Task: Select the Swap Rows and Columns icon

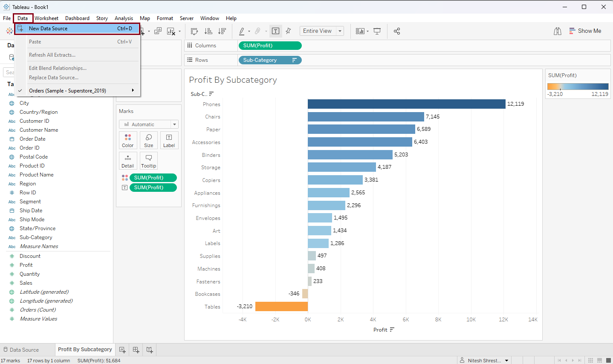Action: point(194,31)
